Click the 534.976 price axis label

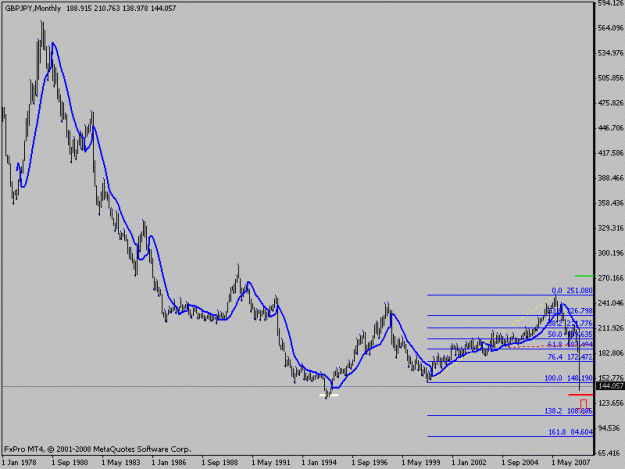coord(611,53)
